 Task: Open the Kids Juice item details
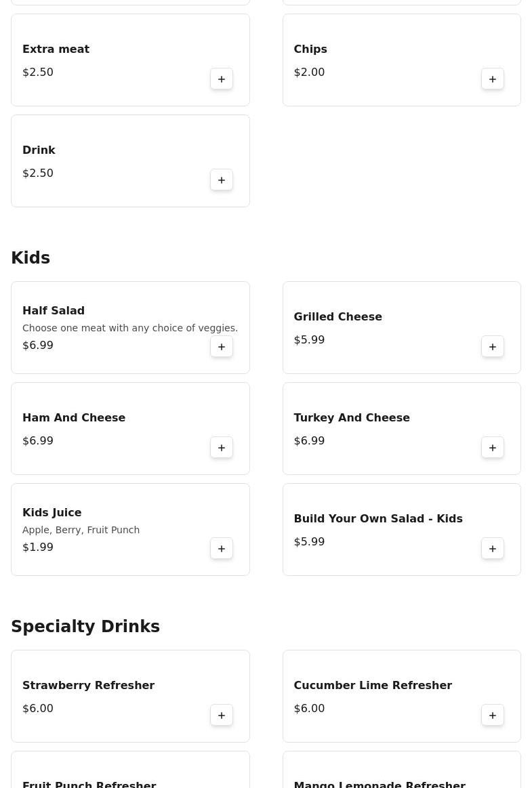pyautogui.click(x=52, y=513)
